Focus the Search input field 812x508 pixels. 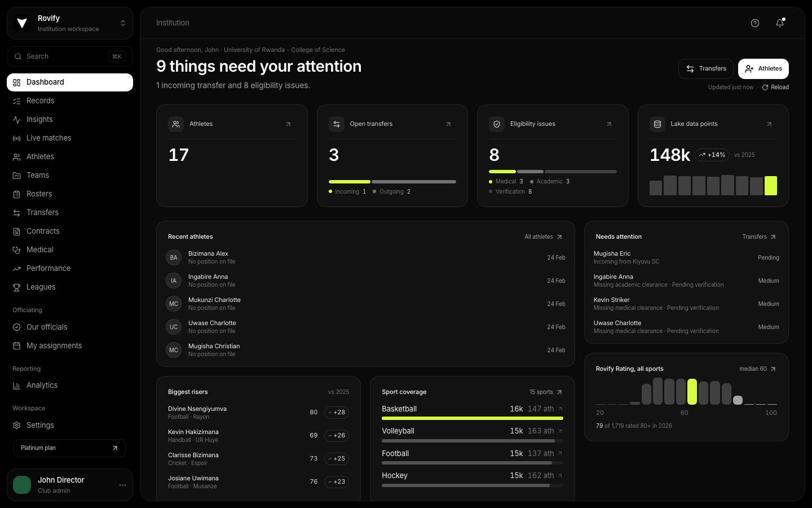click(70, 56)
